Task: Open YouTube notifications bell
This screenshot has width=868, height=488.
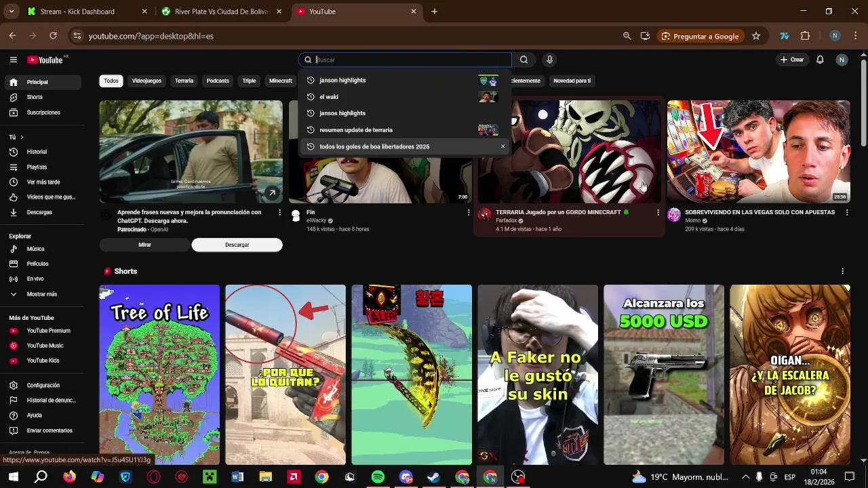Action: (820, 60)
